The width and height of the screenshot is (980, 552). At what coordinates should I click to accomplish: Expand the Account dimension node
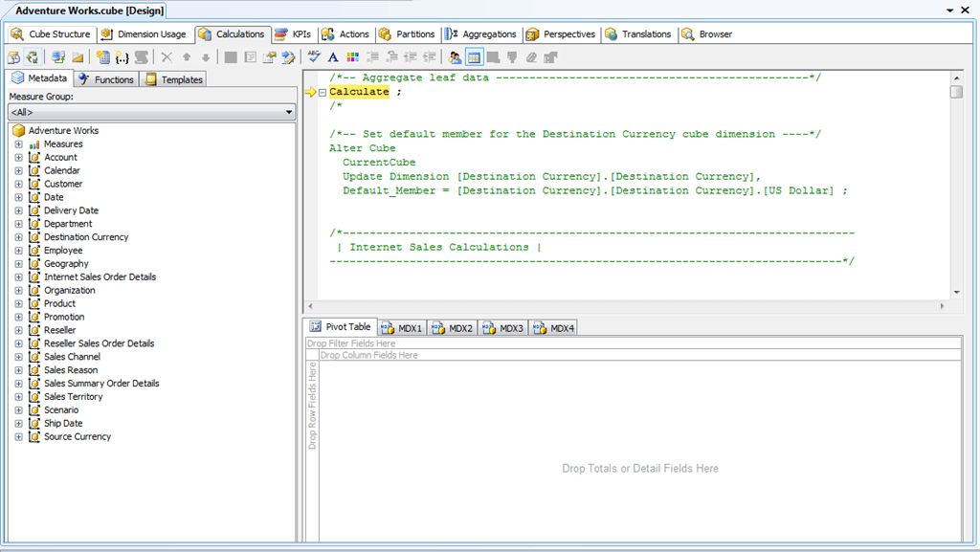[19, 157]
